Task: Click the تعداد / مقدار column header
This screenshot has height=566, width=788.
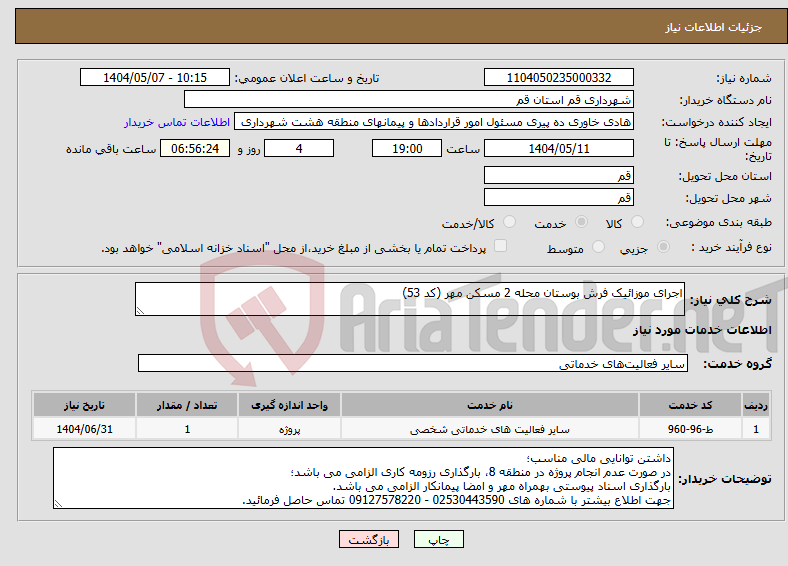Action: coord(187,405)
